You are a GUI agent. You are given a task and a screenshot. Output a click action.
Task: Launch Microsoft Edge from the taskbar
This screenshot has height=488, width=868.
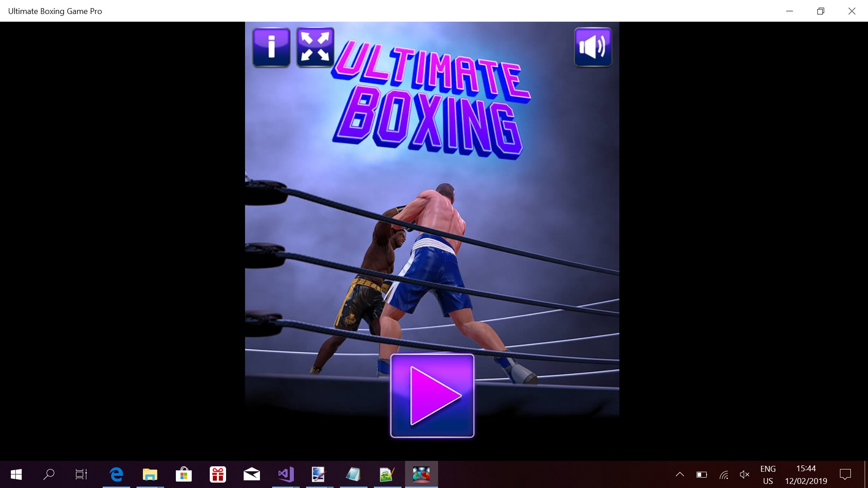[116, 474]
